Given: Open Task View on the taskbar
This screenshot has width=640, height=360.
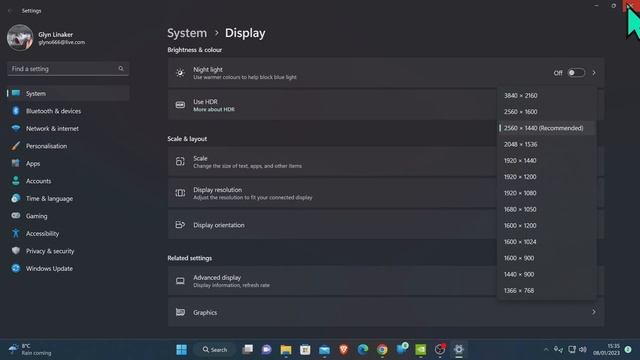Looking at the screenshot, I should 247,349.
